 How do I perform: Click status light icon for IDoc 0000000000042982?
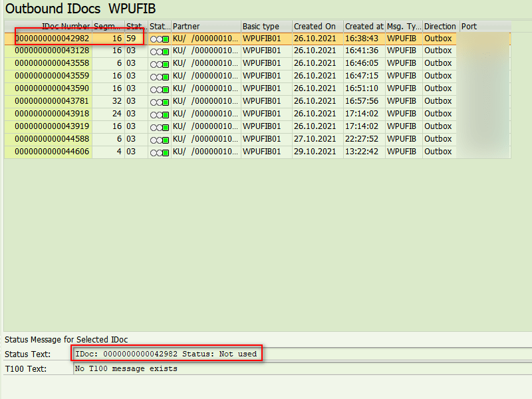coord(160,39)
